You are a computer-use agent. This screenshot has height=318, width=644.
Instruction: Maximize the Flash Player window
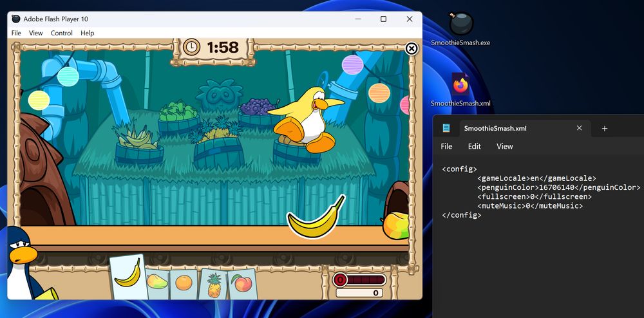tap(383, 19)
